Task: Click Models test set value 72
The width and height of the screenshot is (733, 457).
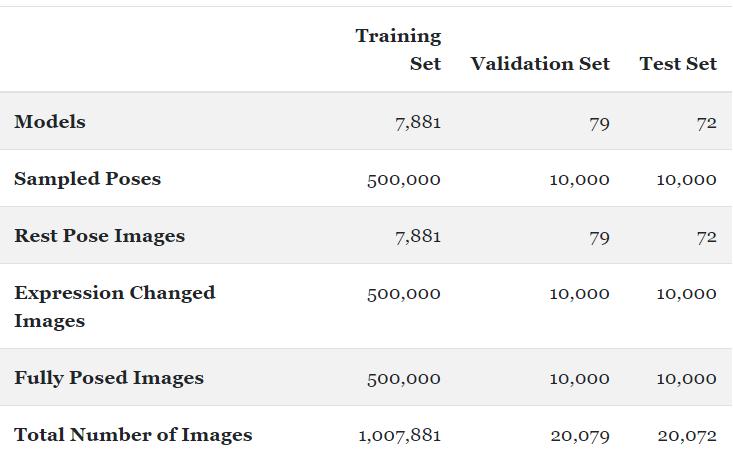Action: [x=706, y=124]
